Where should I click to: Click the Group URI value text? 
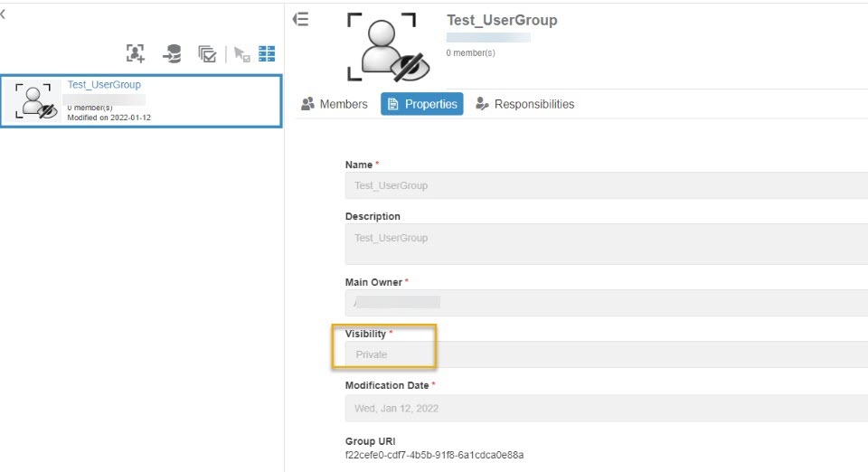435,455
